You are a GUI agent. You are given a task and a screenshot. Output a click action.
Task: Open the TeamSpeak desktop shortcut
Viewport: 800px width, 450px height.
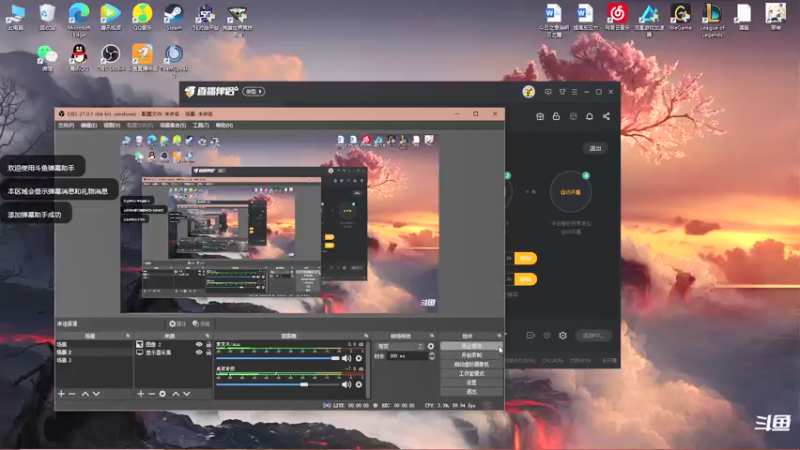tap(173, 59)
